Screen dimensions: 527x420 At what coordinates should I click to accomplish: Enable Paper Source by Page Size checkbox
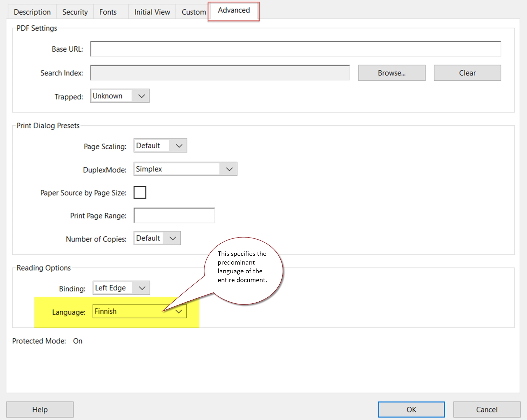tap(140, 192)
